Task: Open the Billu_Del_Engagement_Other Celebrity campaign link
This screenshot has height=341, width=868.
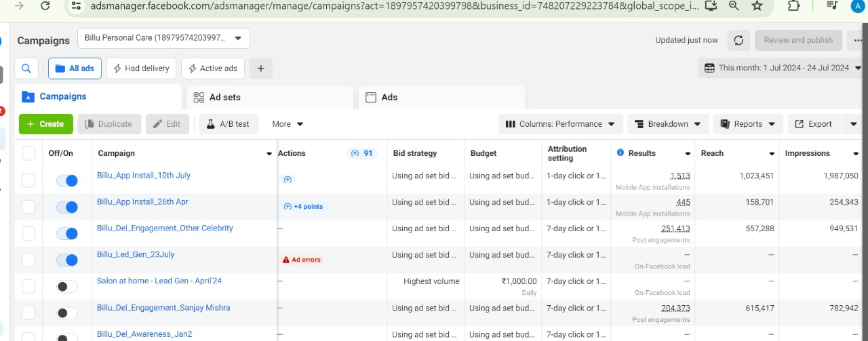Action: pos(165,228)
